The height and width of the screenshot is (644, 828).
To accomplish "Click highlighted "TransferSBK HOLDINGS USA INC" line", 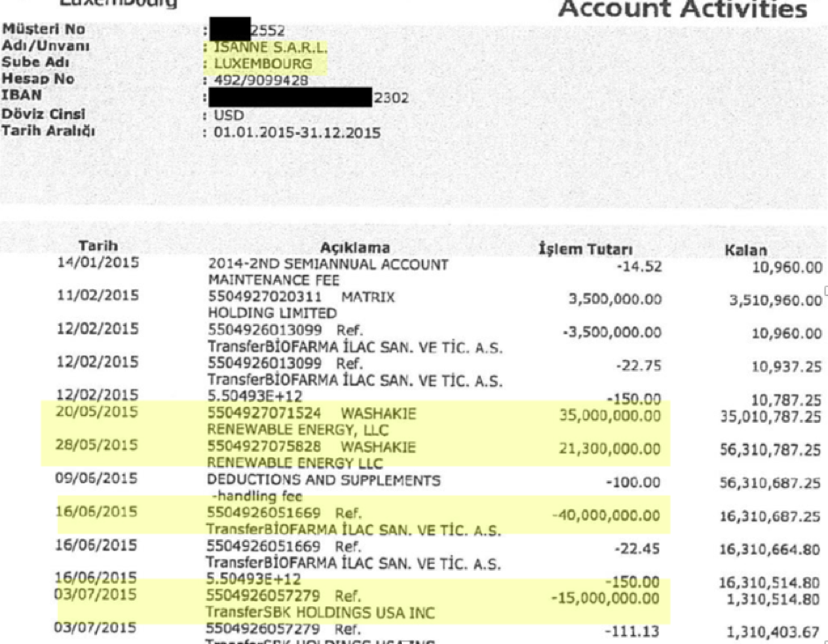I will 320,613.
